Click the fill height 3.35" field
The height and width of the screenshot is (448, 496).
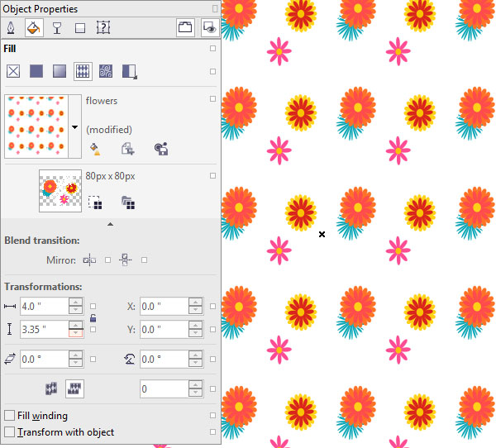tap(45, 329)
